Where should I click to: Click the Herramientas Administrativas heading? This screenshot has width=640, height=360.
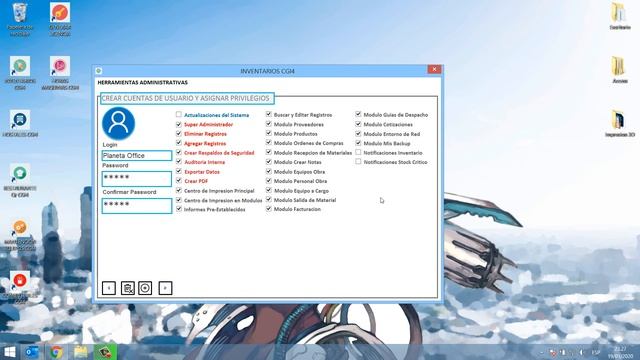point(142,82)
